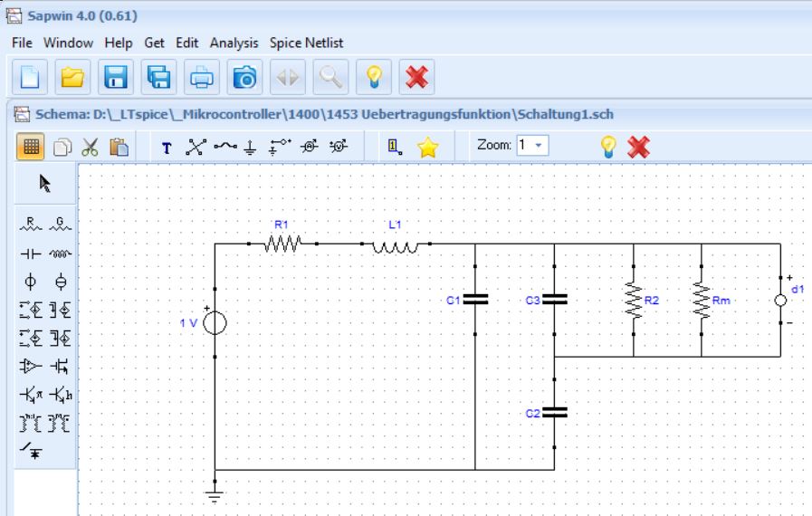Select capacitor C1 in the schematic

tap(475, 300)
